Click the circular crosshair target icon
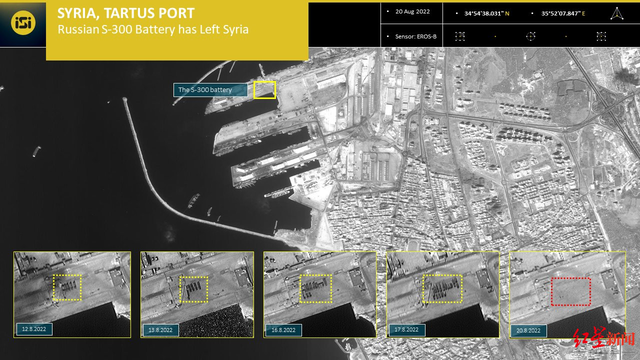 coord(530,36)
